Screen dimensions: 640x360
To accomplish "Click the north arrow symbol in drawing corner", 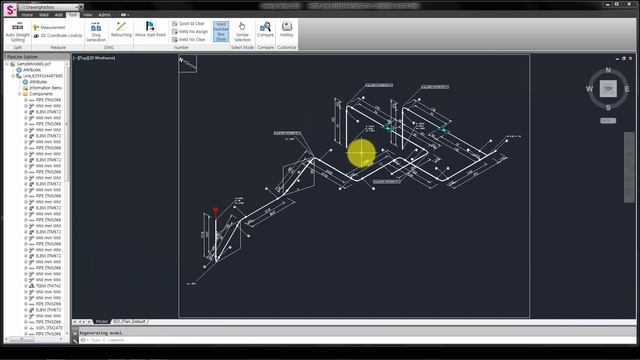I will point(187,64).
